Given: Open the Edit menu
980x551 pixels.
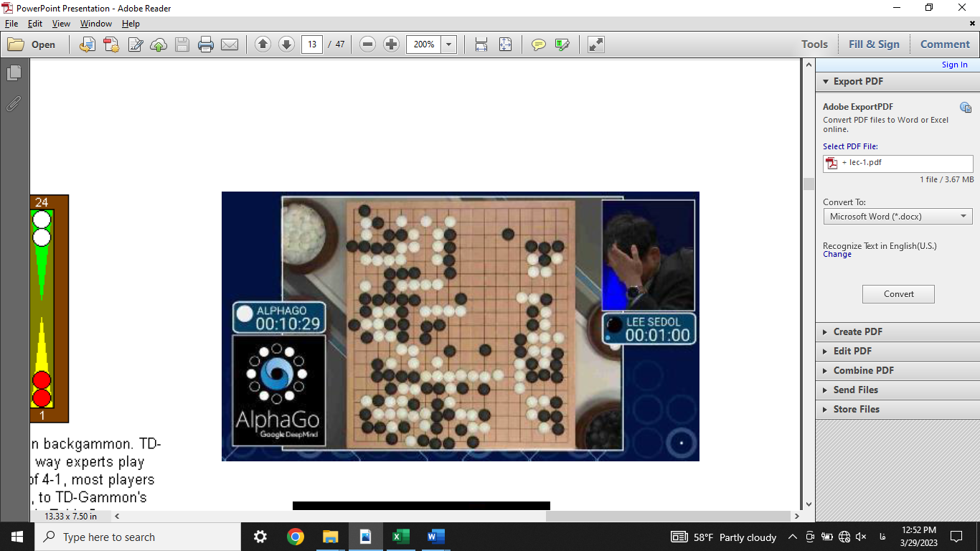Looking at the screenshot, I should (35, 24).
